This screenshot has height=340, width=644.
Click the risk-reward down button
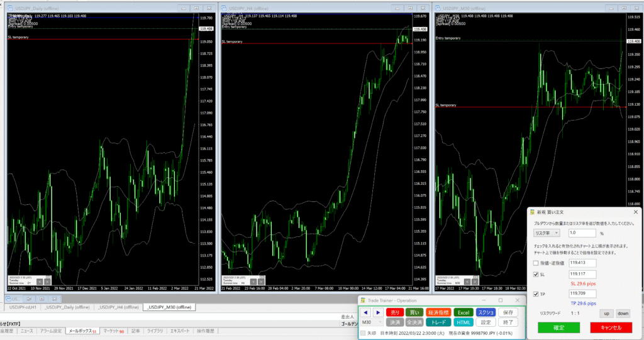coord(623,314)
